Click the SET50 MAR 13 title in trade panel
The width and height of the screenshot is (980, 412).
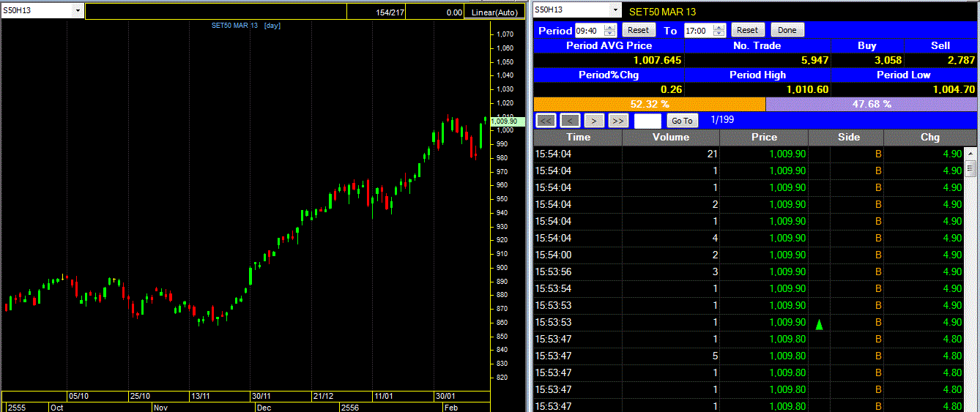(662, 11)
